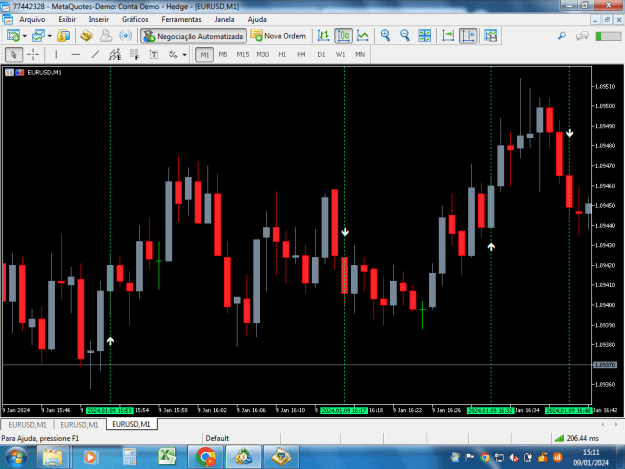Click the EURUSD chart symbol icons
The image size is (625, 469).
click(15, 73)
